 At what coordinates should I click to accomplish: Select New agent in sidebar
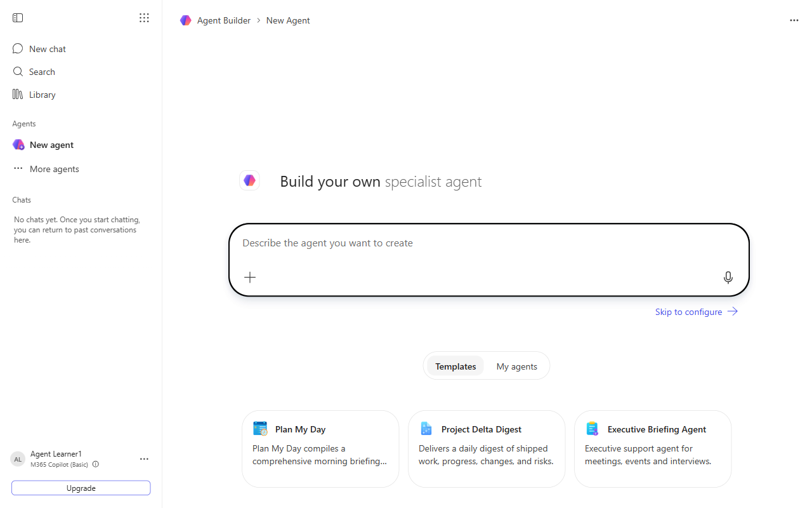tap(81, 145)
